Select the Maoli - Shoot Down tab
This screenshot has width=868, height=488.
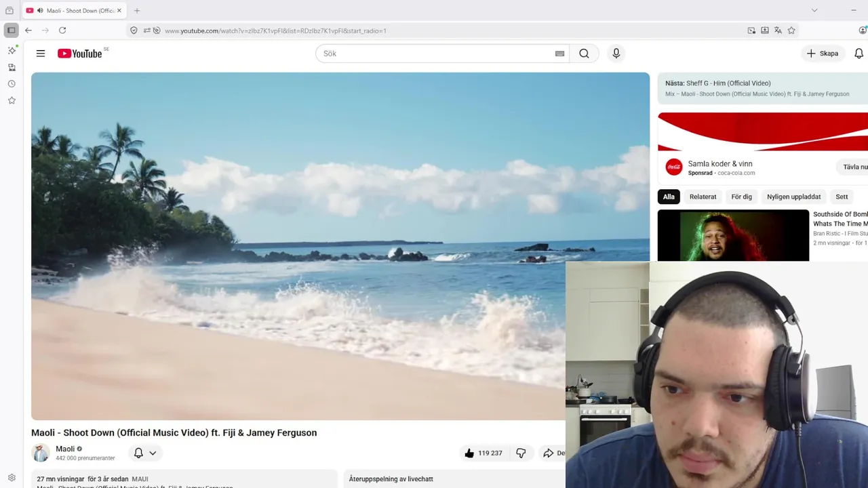75,10
